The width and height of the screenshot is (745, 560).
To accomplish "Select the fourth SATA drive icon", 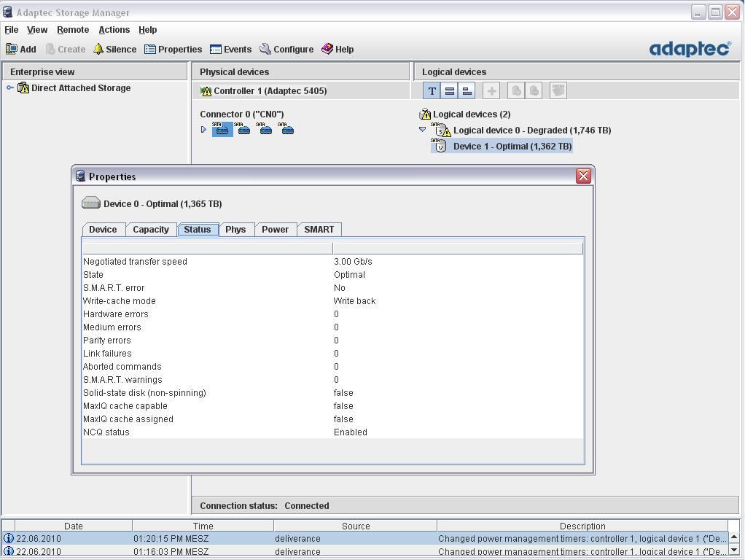I will coord(287,129).
